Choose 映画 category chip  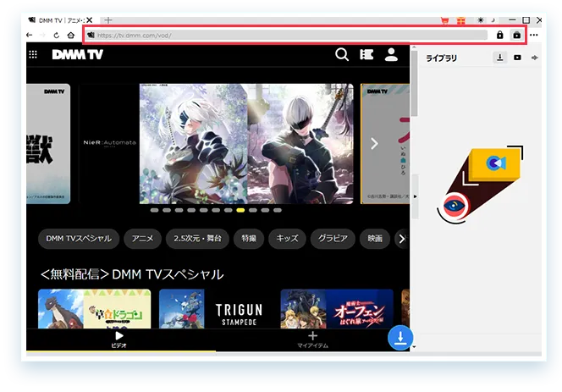(x=375, y=239)
